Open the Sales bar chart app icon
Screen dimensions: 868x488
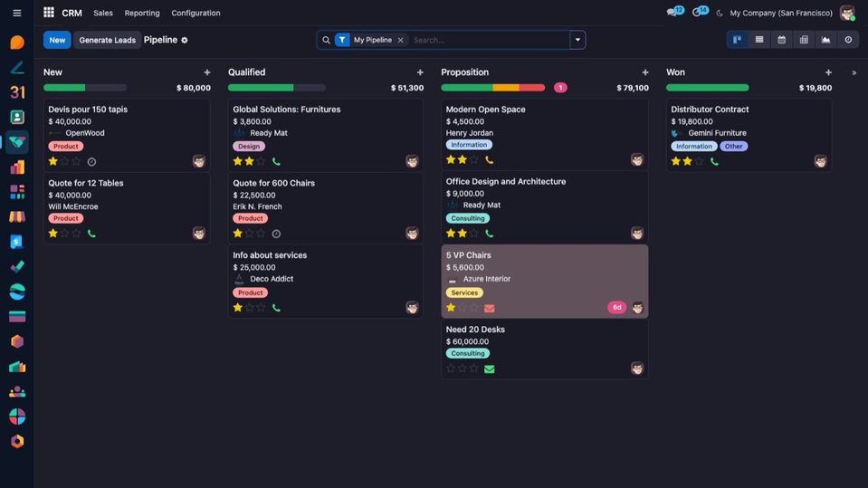pos(17,167)
